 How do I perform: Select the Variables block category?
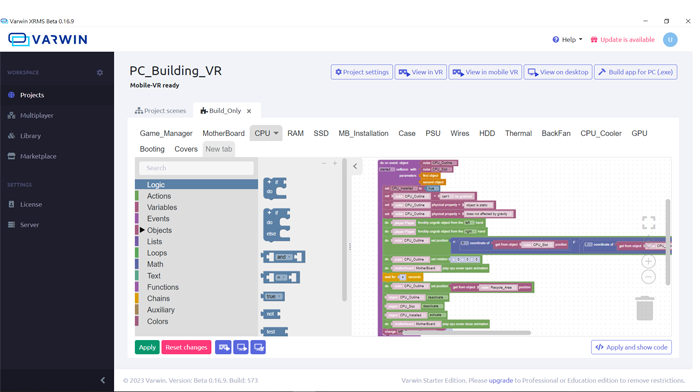pyautogui.click(x=196, y=207)
